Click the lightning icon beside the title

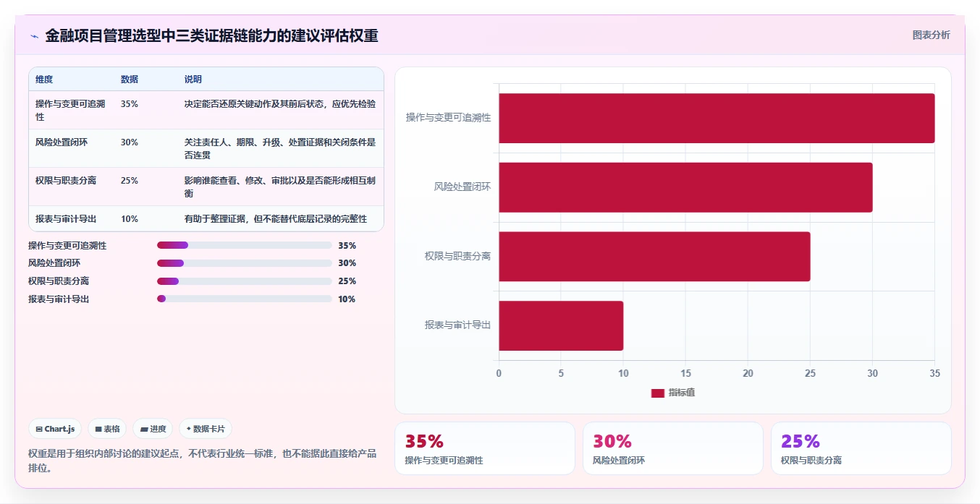click(34, 36)
